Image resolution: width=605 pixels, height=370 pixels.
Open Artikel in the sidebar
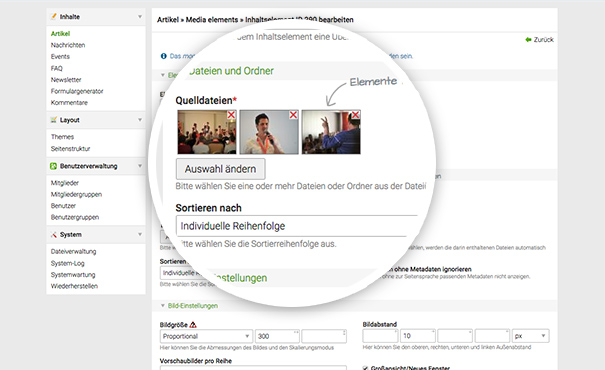tap(60, 34)
